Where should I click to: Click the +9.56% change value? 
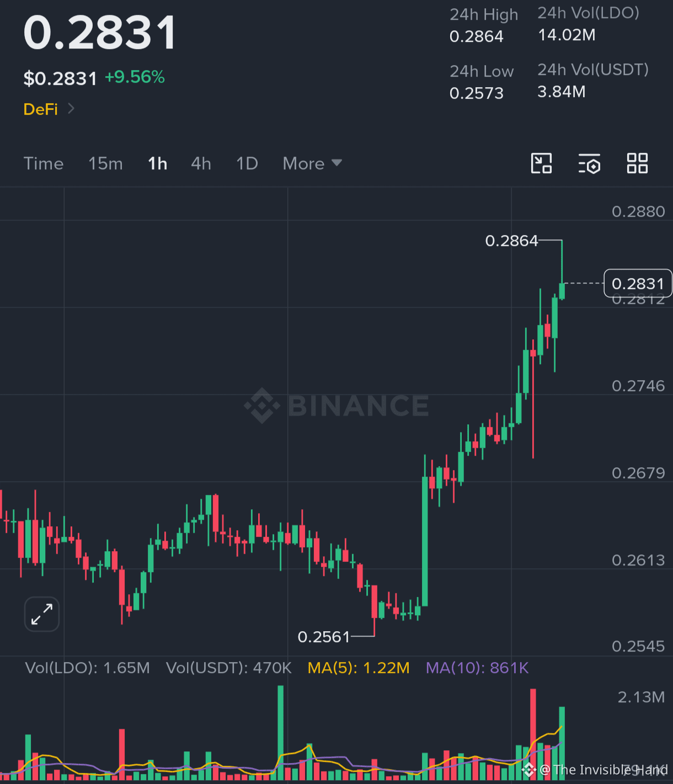coord(135,77)
